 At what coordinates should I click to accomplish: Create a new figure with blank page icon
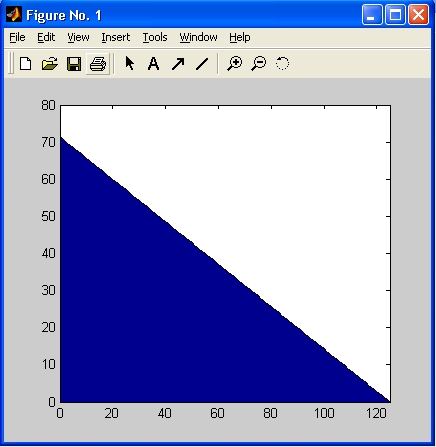(x=25, y=63)
